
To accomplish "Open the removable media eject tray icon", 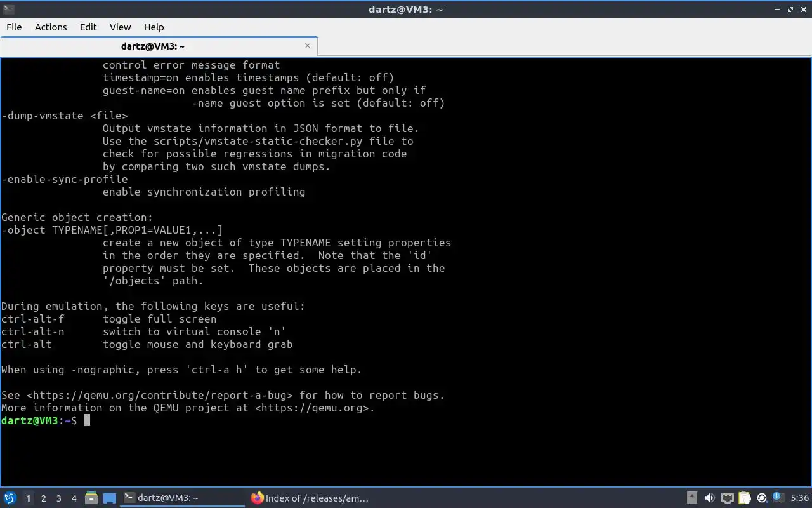I will pos(692,498).
